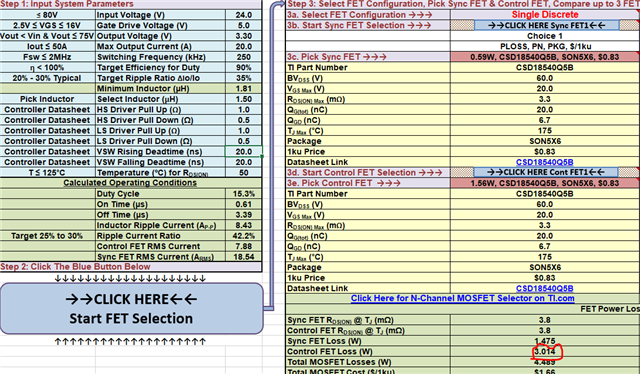This screenshot has width=640, height=374.
Task: Click the Choice 1 header cell
Action: click(545, 36)
